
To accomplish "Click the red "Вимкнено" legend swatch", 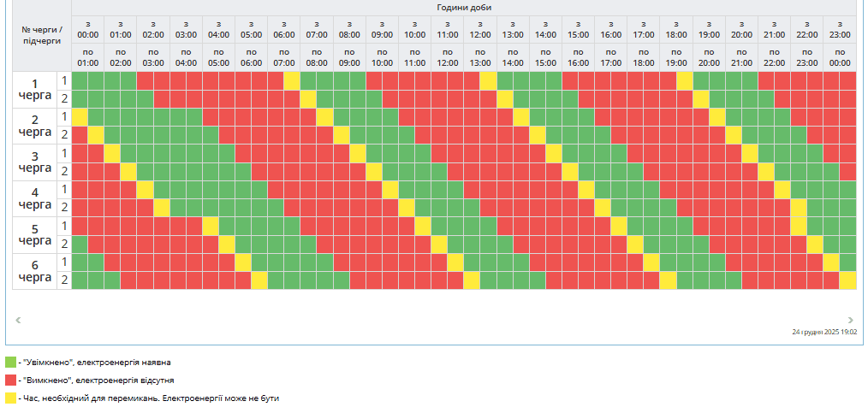I will (10, 380).
